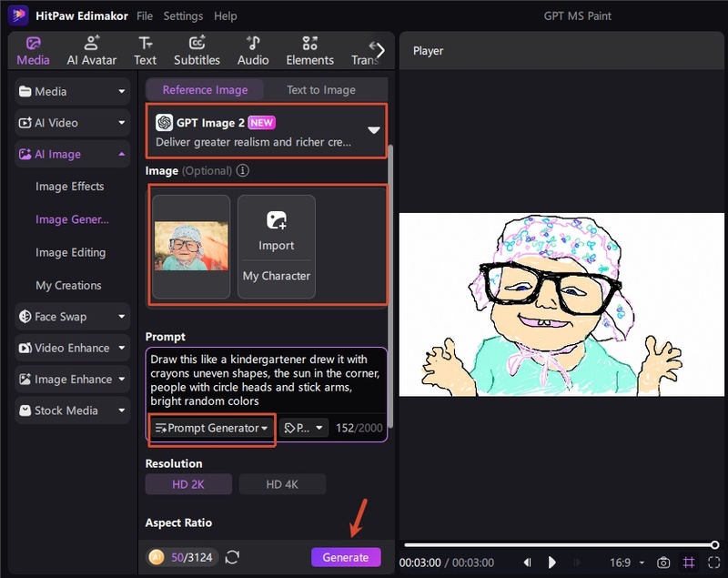728x578 pixels.
Task: Open the AI Avatar tool
Action: click(x=92, y=51)
